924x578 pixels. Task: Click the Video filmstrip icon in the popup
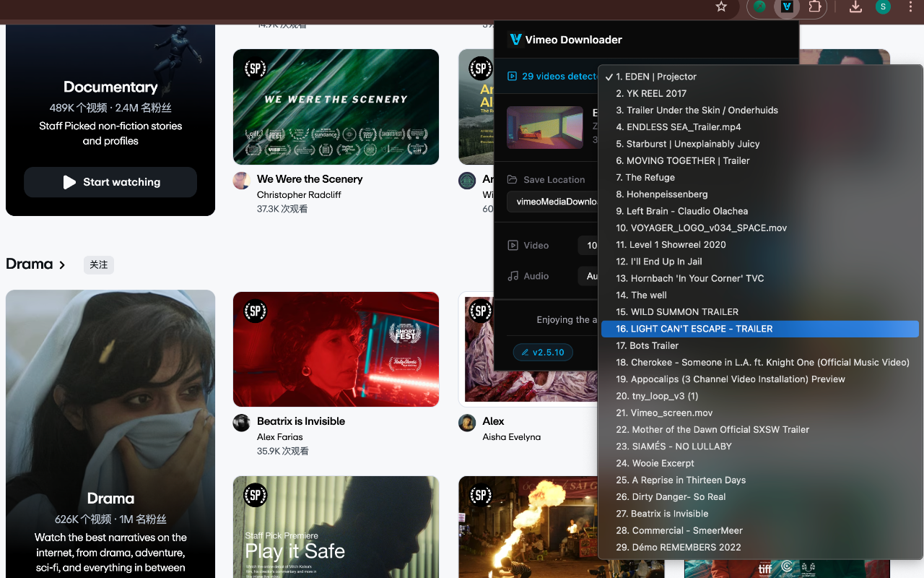513,245
